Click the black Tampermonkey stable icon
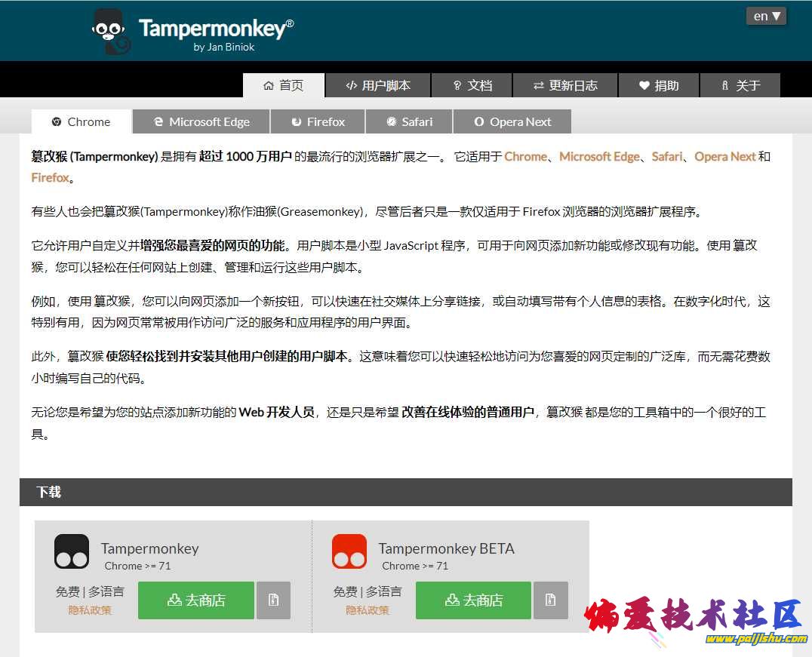 72,551
